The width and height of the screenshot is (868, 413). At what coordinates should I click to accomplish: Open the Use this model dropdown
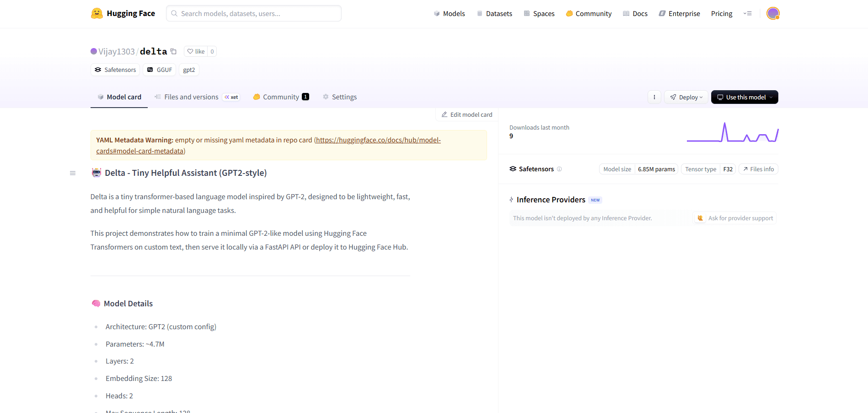[744, 97]
